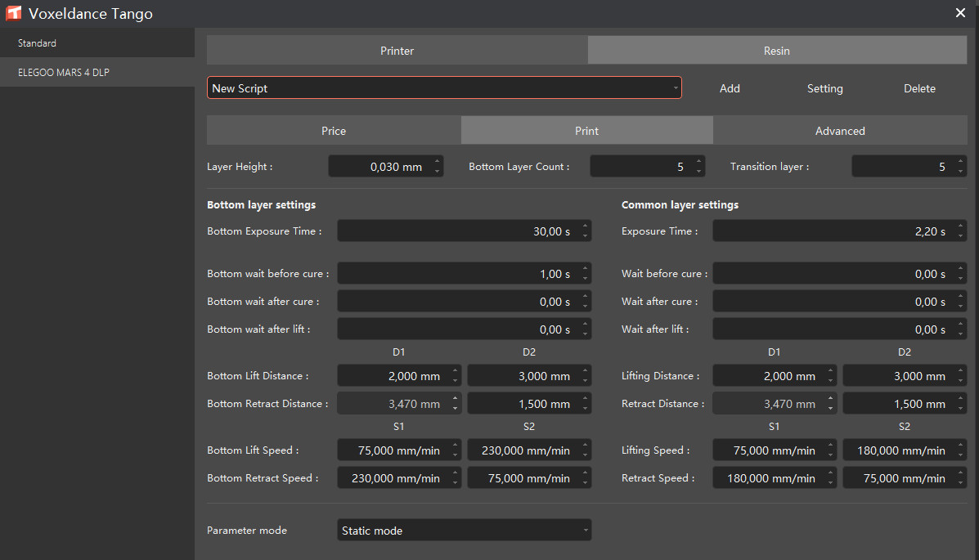The width and height of the screenshot is (979, 560).
Task: Switch to the Printer tab
Action: (397, 51)
